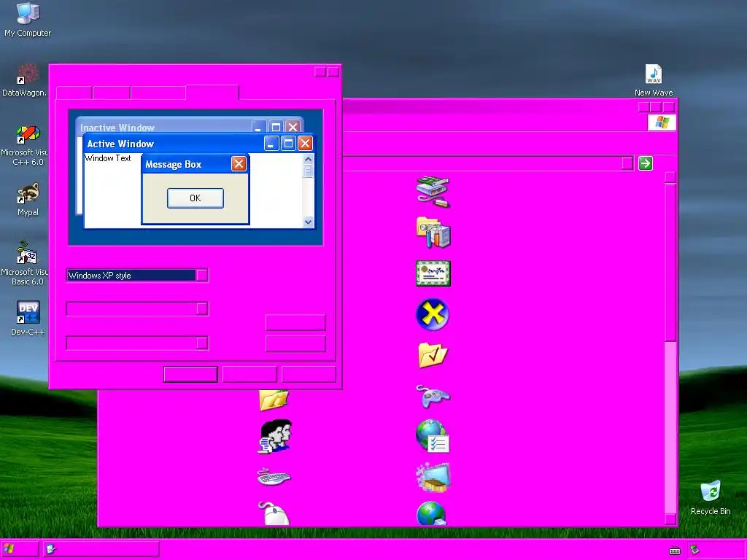The width and height of the screenshot is (747, 560).
Task: Select the globe-with-cable icon at list bottom
Action: click(x=432, y=513)
